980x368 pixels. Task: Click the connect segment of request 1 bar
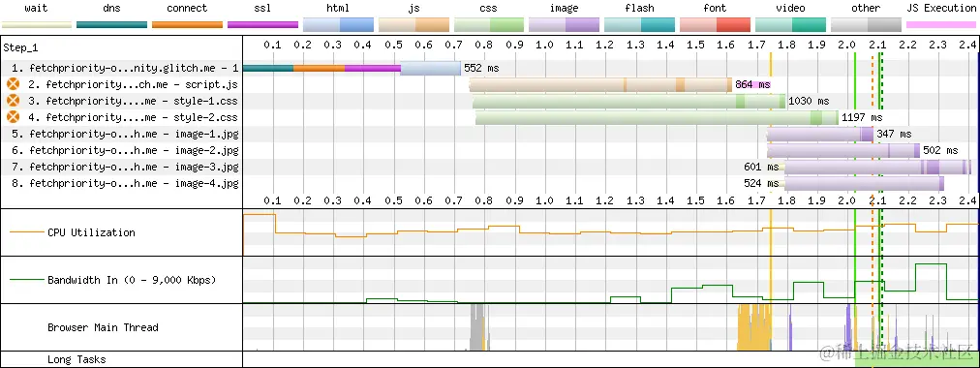[x=319, y=68]
